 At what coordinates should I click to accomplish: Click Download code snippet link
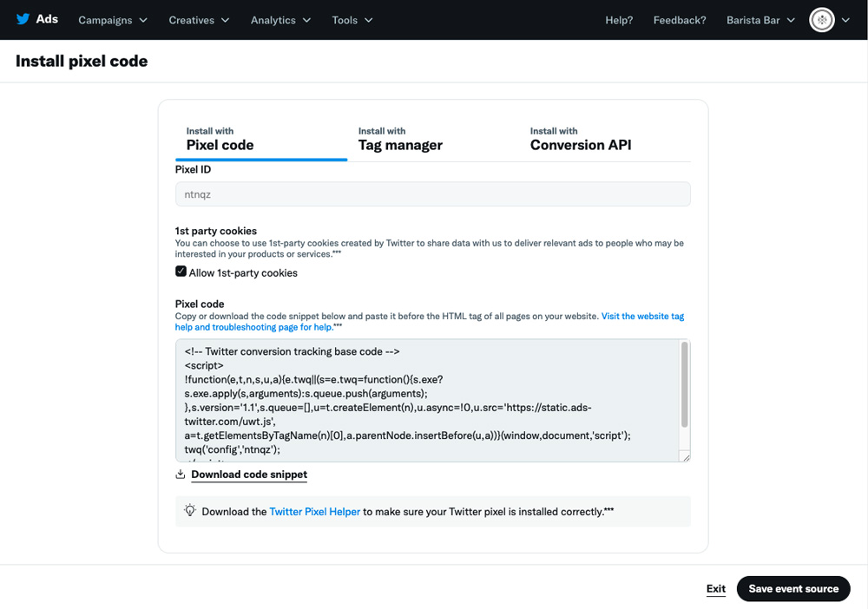coord(249,475)
